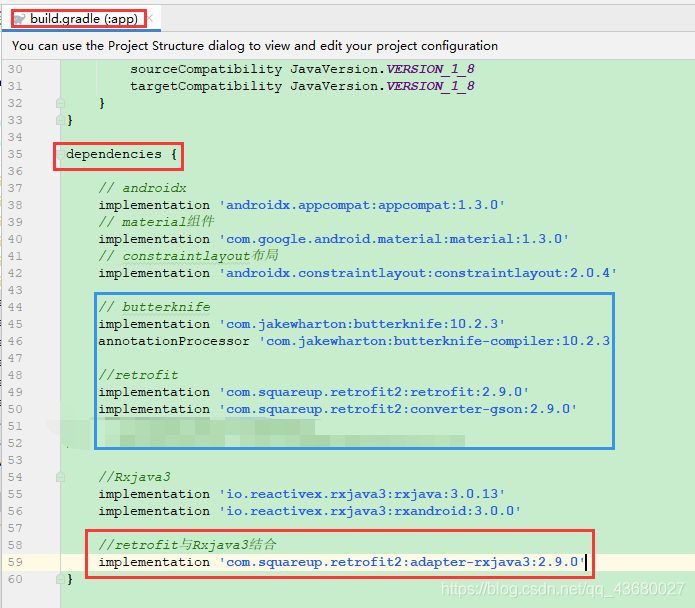This screenshot has height=608, width=695.
Task: Click the fold end marker on line 32
Action: (x=60, y=103)
